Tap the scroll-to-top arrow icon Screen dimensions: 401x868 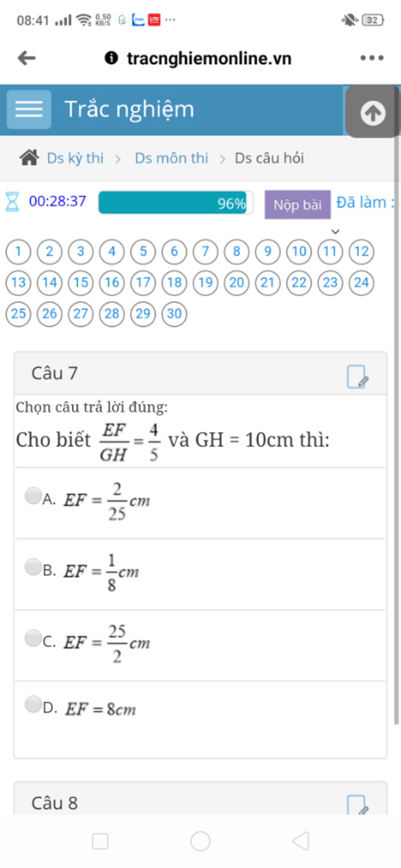[372, 113]
